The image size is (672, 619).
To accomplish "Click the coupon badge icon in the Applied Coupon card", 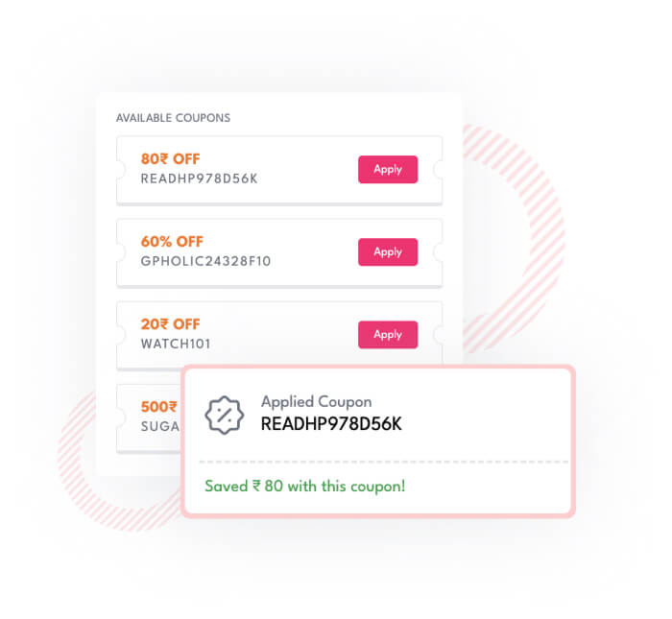I will (x=225, y=415).
